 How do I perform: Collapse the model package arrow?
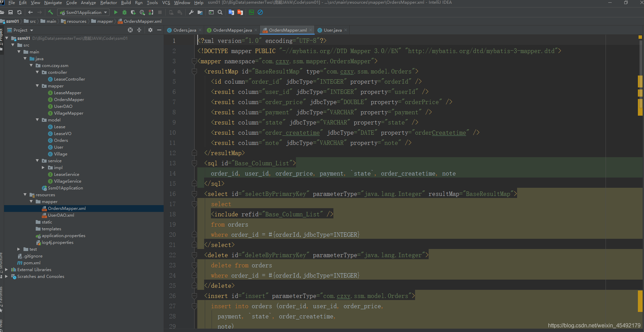point(37,120)
